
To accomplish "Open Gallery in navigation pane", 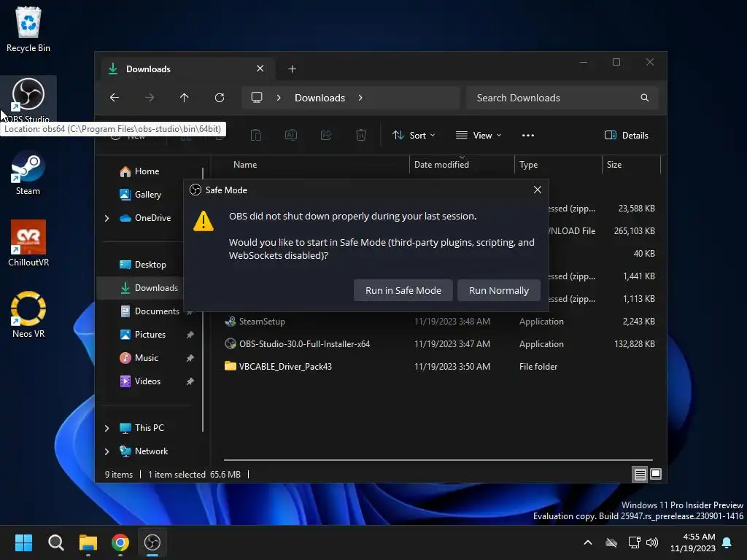I will (x=141, y=194).
